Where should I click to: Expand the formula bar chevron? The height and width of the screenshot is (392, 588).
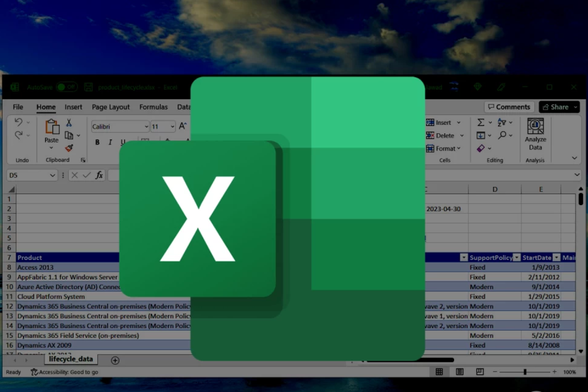click(577, 175)
